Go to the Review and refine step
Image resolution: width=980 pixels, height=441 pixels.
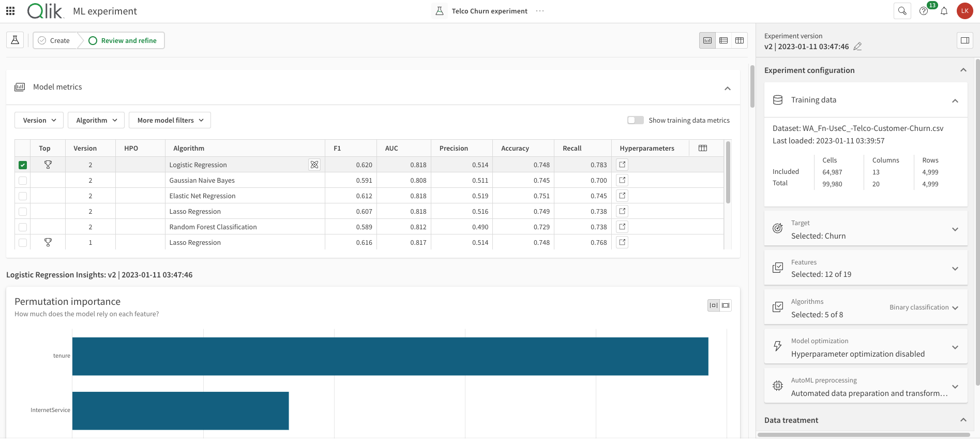[123, 40]
